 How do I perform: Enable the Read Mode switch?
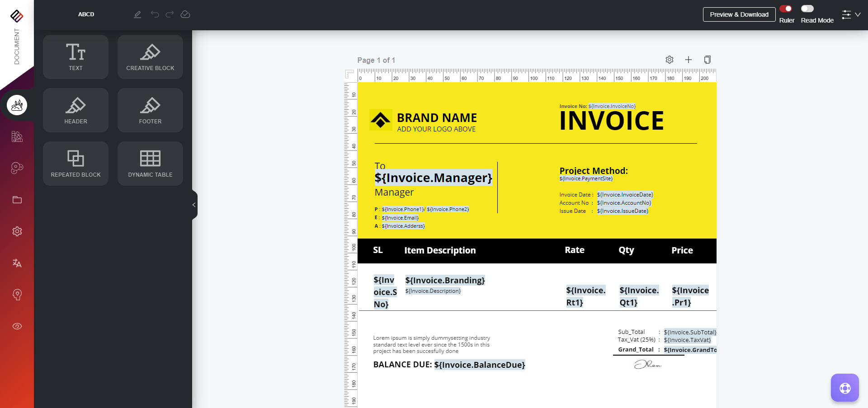click(x=807, y=9)
